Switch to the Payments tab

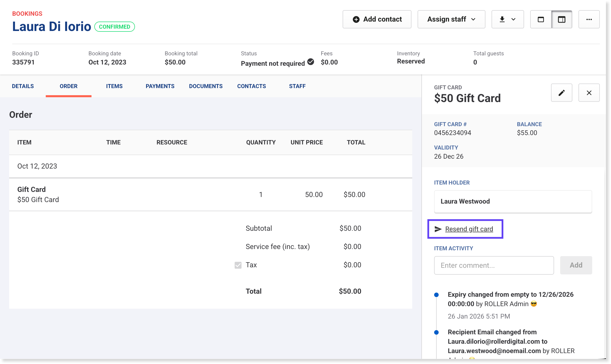click(160, 86)
